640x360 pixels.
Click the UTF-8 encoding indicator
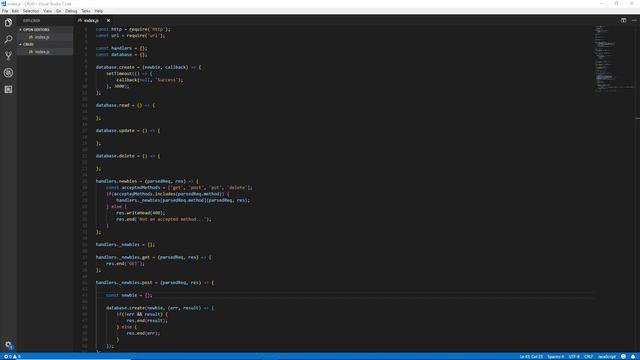pos(574,357)
